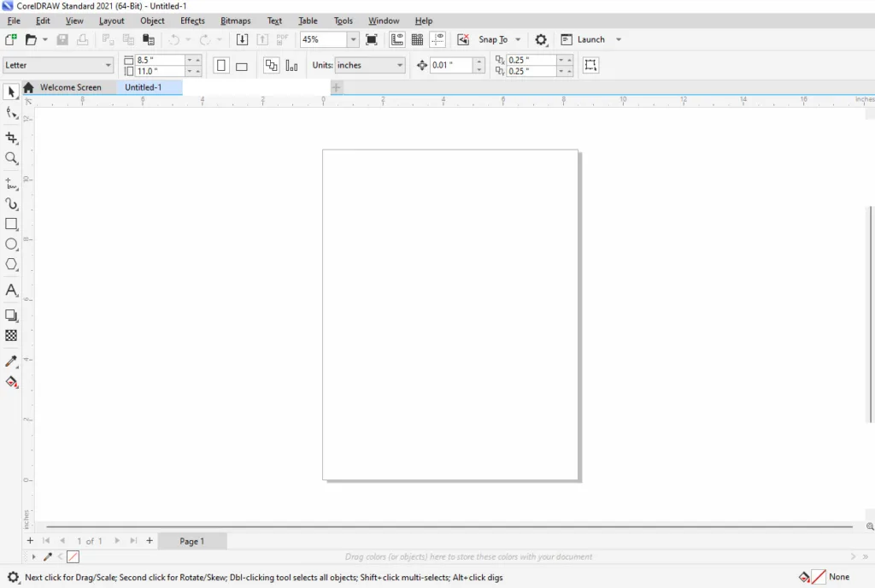The height and width of the screenshot is (588, 875).
Task: Click the Launch button
Action: [583, 39]
